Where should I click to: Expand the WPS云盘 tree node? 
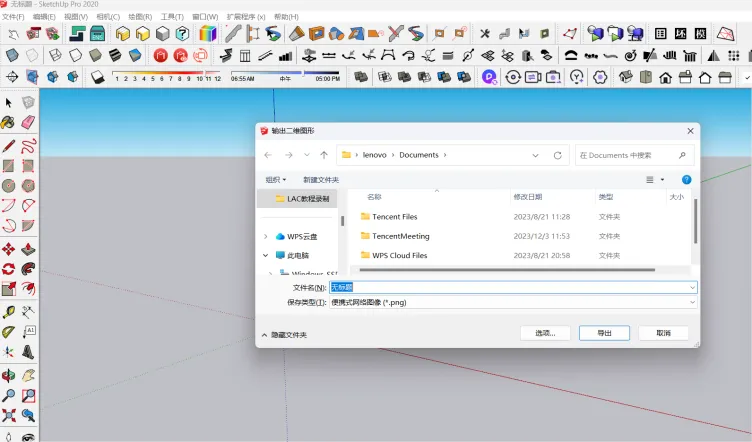[x=266, y=236]
